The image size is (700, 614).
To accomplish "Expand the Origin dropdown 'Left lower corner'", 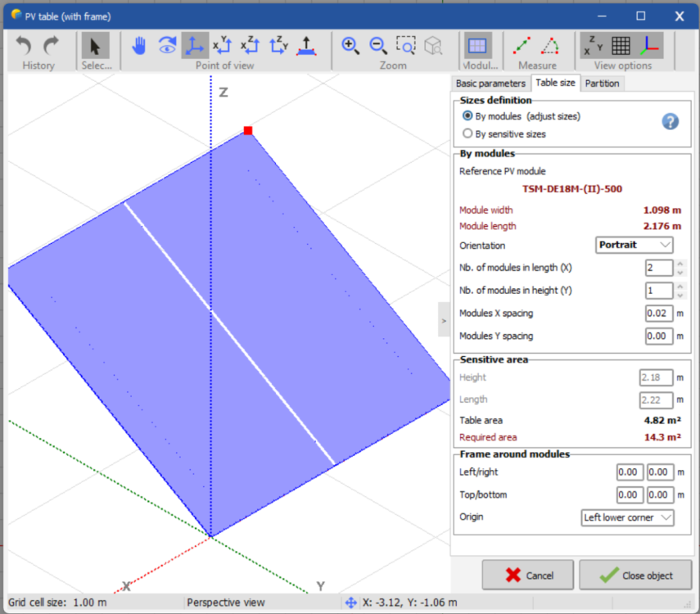I will (627, 517).
